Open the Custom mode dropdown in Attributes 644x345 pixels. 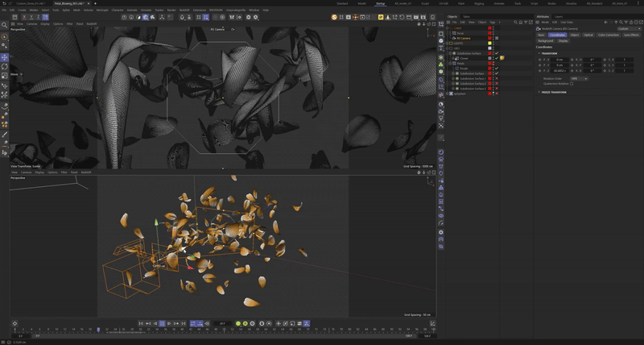pyautogui.click(x=629, y=29)
